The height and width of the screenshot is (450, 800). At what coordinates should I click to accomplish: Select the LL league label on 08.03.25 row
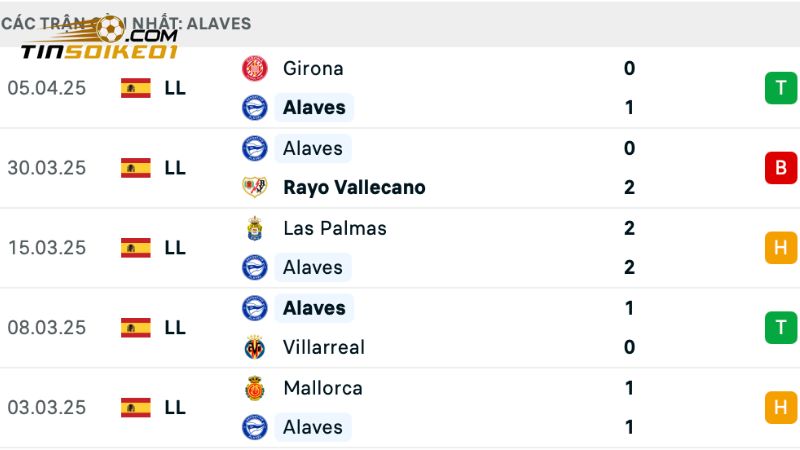pyautogui.click(x=175, y=328)
